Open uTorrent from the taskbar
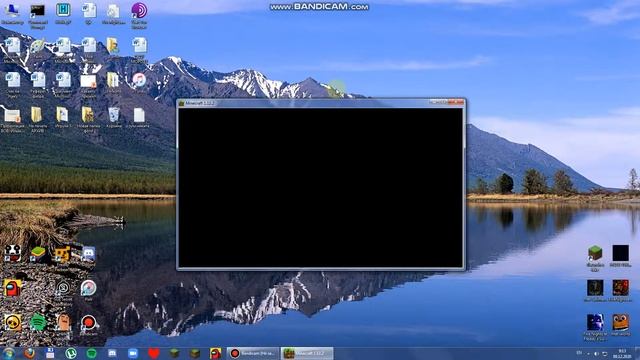The image size is (640, 360). click(71, 353)
